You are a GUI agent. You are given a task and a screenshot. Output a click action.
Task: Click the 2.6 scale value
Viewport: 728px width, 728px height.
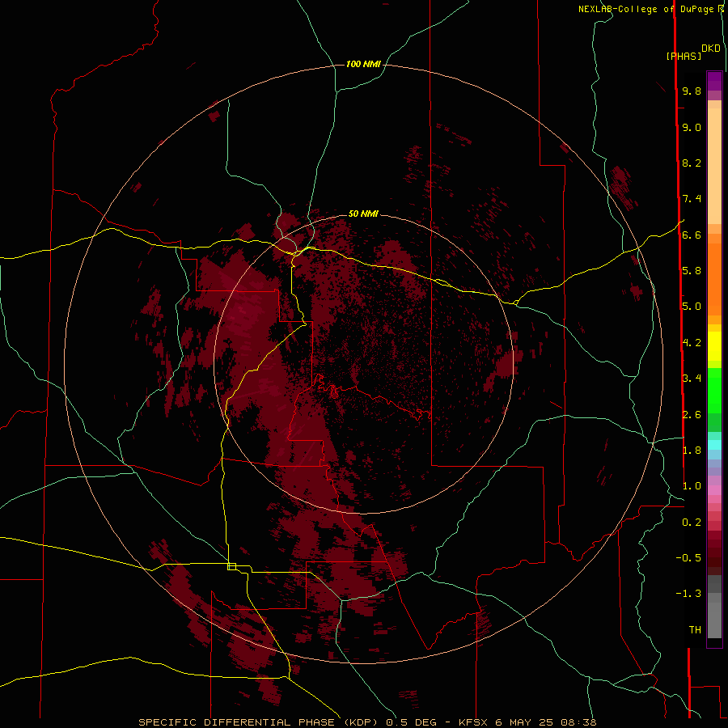692,415
